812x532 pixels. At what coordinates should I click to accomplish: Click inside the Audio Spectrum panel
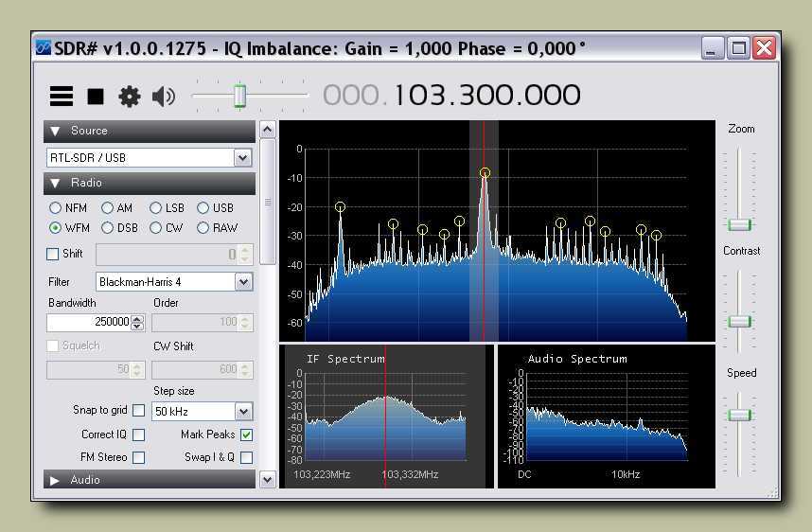click(607, 417)
